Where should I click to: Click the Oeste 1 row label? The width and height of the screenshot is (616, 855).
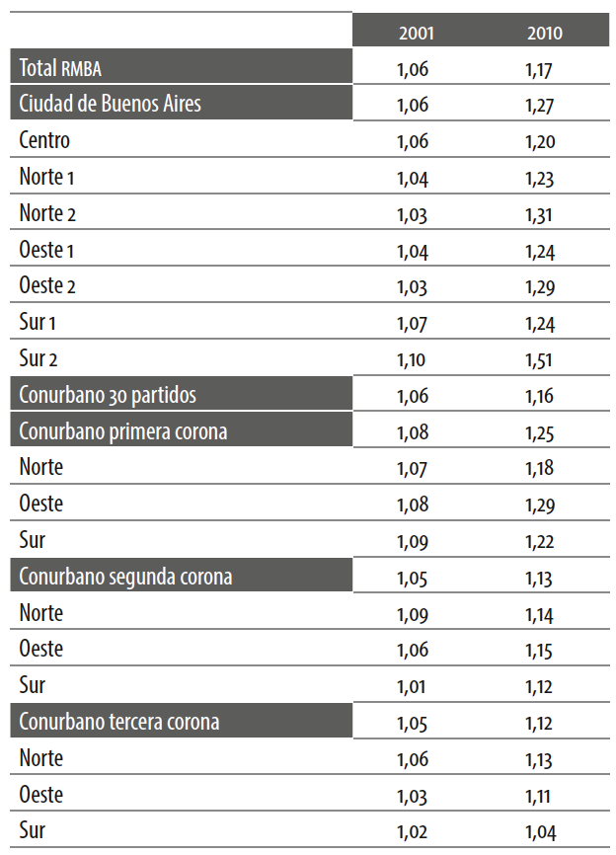(x=47, y=250)
